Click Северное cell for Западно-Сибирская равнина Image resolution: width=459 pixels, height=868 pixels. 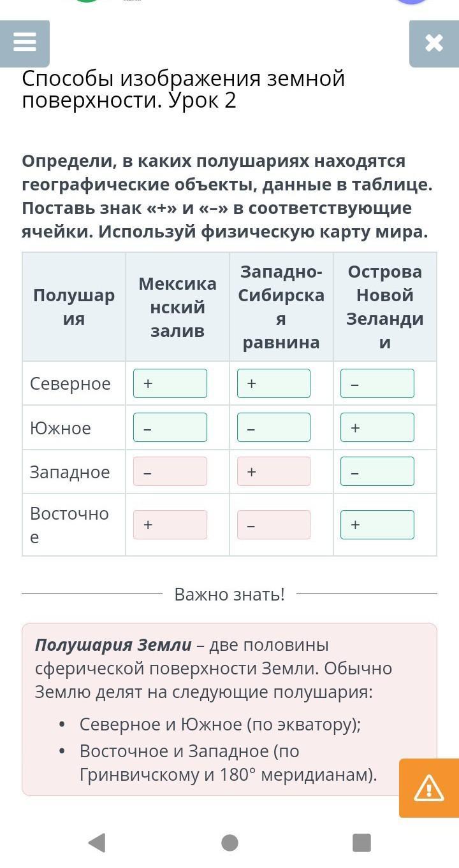point(273,383)
